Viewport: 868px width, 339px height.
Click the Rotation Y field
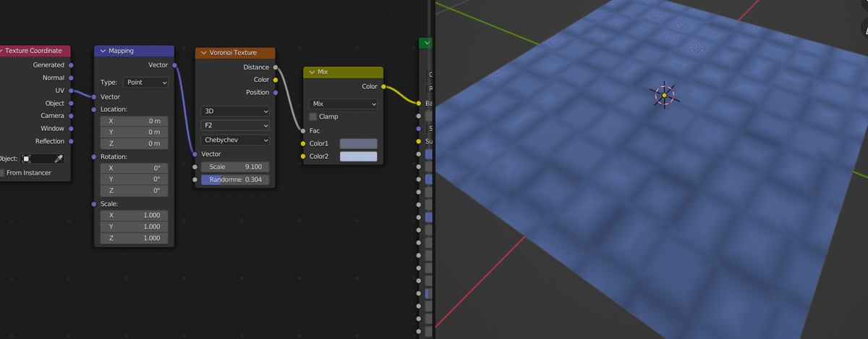coord(134,179)
